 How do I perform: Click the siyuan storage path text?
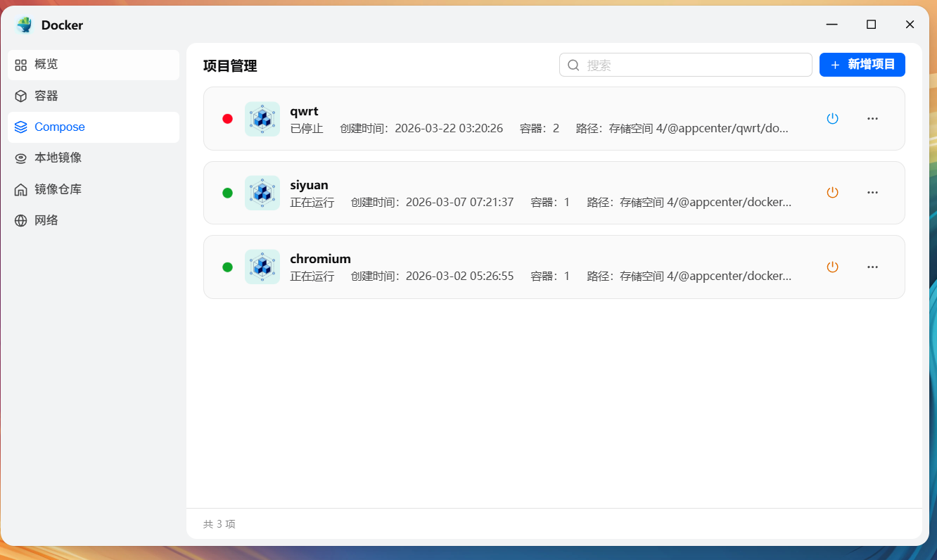pyautogui.click(x=689, y=202)
